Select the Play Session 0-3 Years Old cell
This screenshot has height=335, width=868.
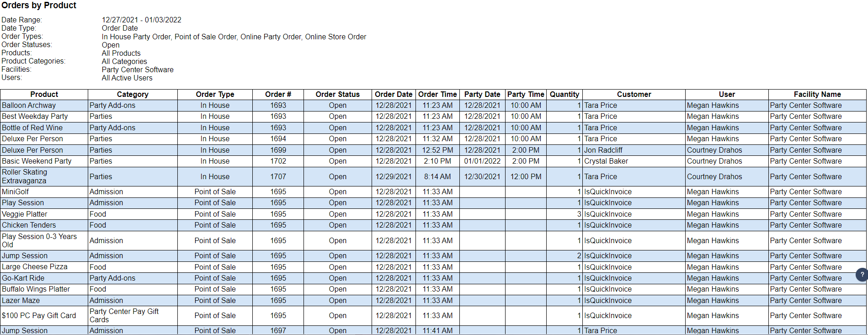tap(44, 240)
